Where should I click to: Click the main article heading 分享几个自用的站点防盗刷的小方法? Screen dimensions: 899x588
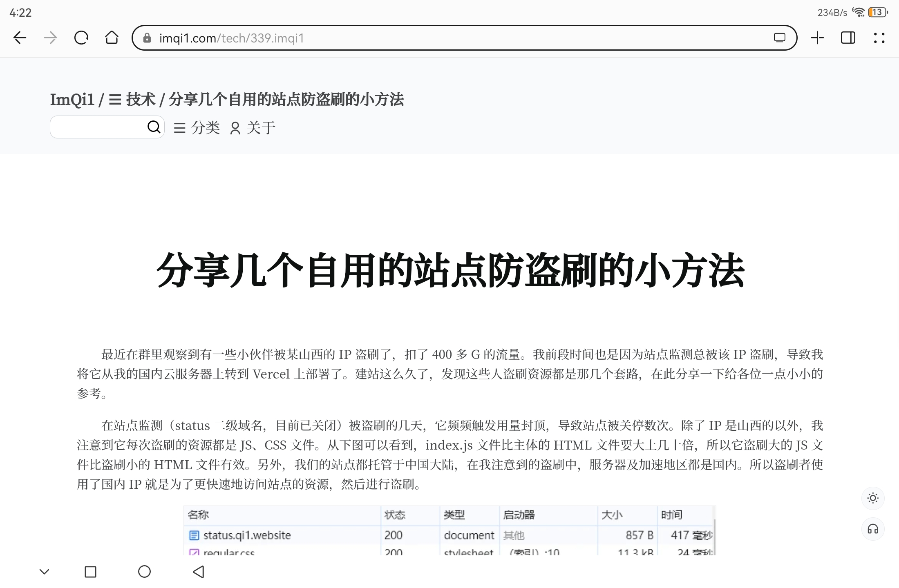click(x=450, y=270)
